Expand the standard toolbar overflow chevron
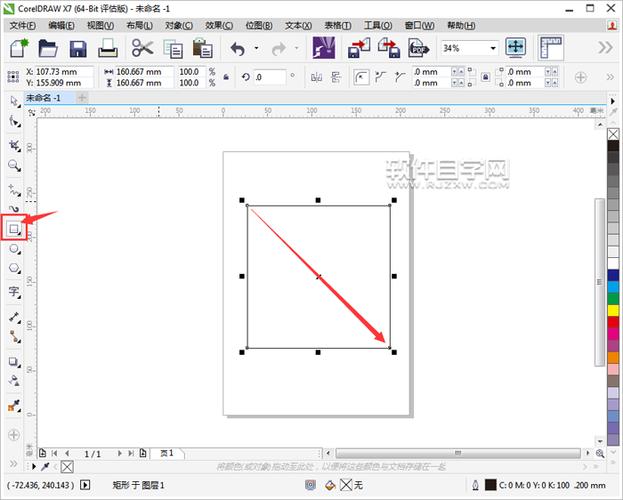The height and width of the screenshot is (500, 623). (606, 48)
